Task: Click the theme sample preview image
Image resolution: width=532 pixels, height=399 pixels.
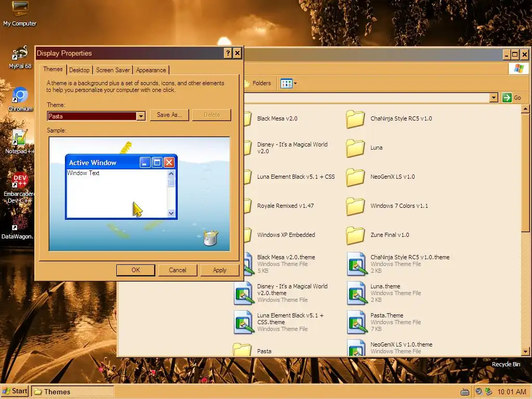Action: [139, 194]
